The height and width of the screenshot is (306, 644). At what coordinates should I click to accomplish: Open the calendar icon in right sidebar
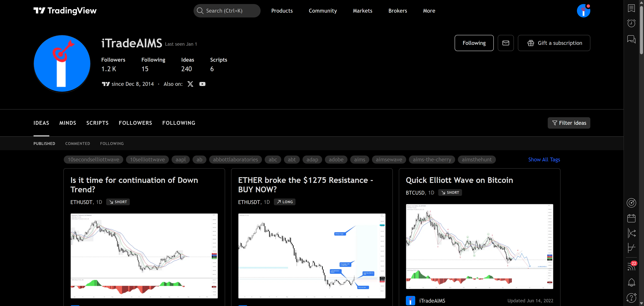pos(631,218)
